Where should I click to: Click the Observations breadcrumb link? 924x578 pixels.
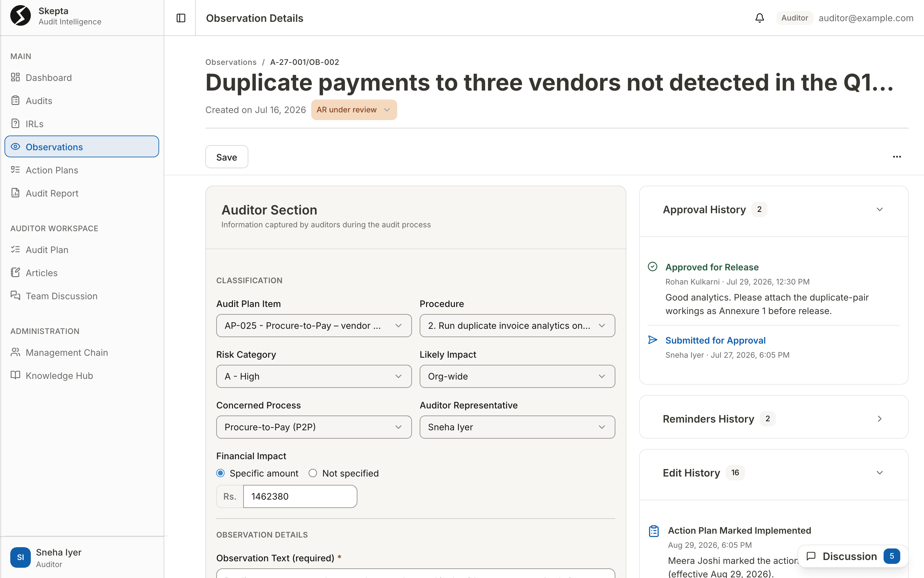pos(231,62)
